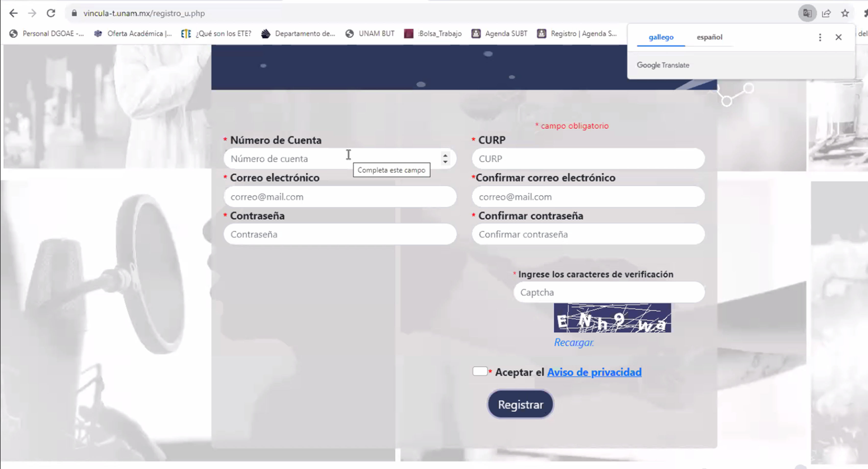Decrease Número de cuenta with stepper down arrow
The height and width of the screenshot is (469, 868).
click(x=445, y=162)
